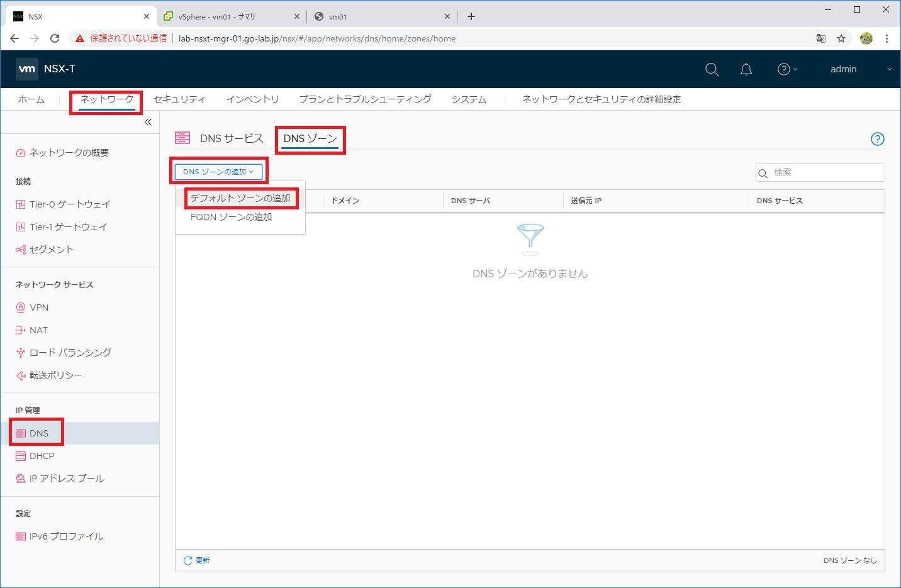901x588 pixels.
Task: Click the 検索 search input field
Action: click(820, 172)
